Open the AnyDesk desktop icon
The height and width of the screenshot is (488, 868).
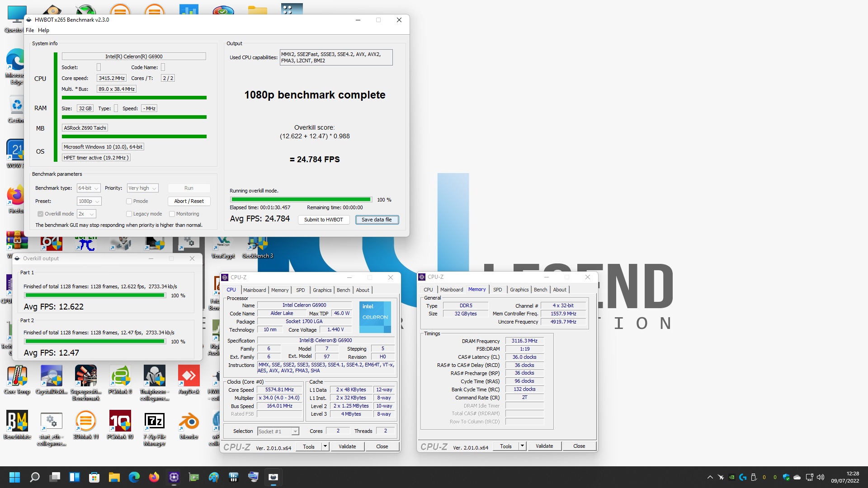click(189, 380)
